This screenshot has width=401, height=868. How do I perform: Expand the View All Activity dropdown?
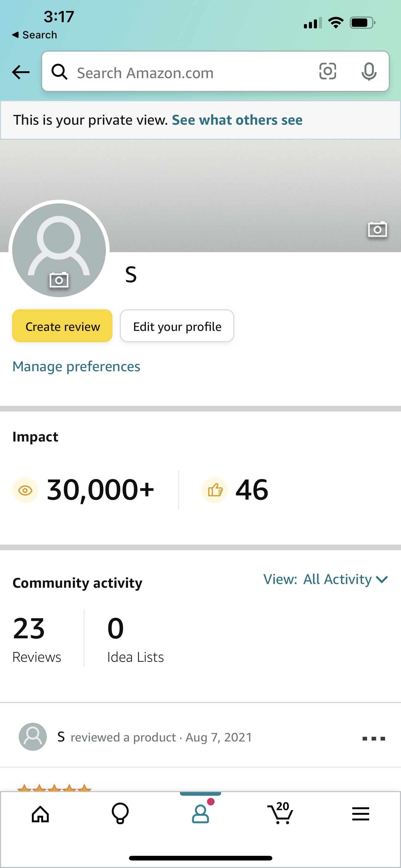326,579
